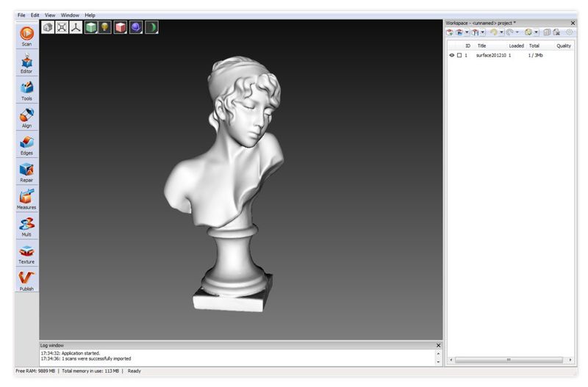Image resolution: width=588 pixels, height=387 pixels.
Task: Click the Log window scroll-down arrow
Action: pos(438,362)
